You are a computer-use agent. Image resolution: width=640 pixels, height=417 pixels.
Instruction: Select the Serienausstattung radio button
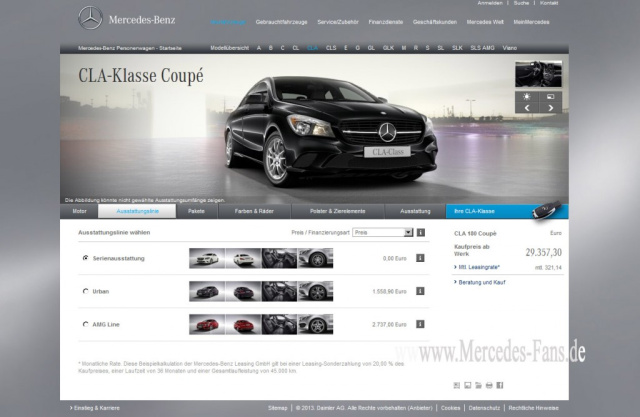coord(85,258)
